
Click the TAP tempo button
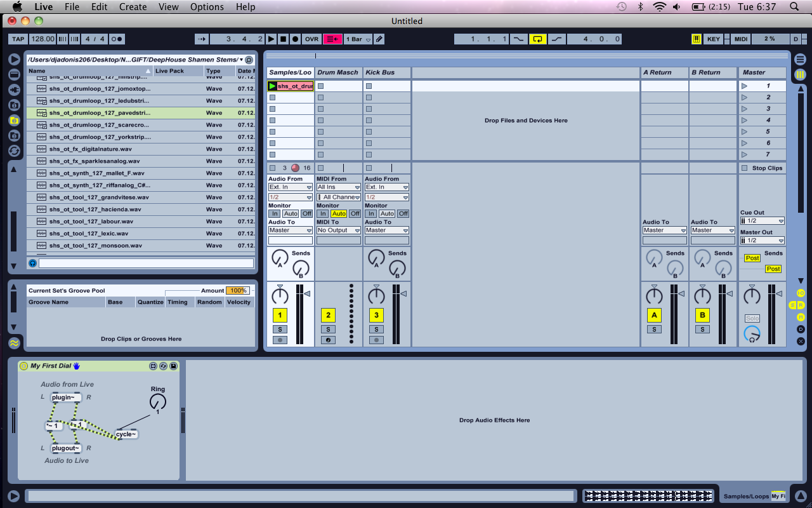coord(18,39)
